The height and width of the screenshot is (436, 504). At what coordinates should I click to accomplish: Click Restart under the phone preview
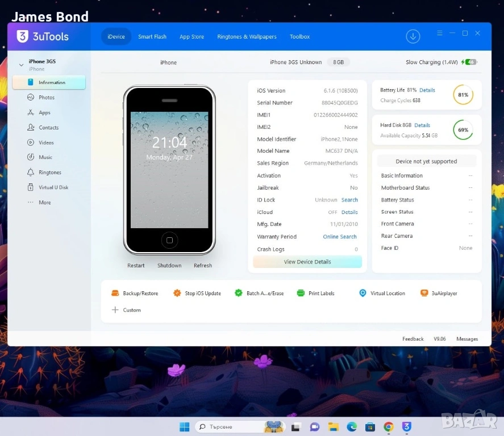click(x=136, y=266)
